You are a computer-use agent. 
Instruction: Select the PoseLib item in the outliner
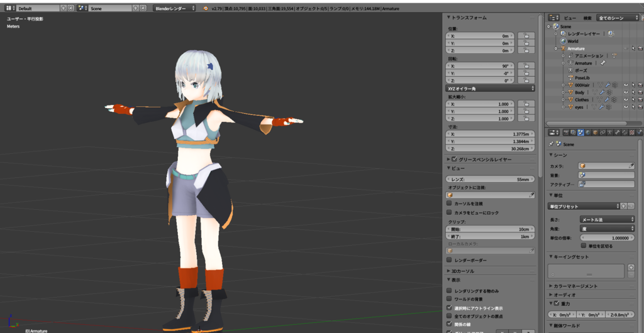tap(582, 77)
